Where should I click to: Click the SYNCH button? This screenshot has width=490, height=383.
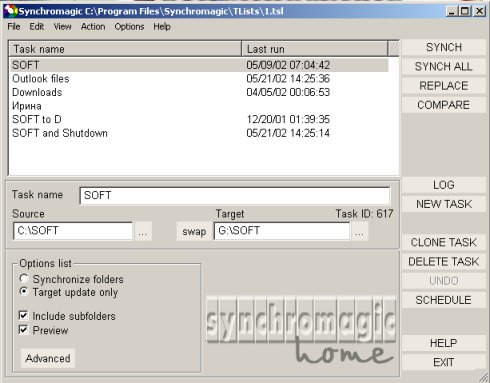coord(444,47)
